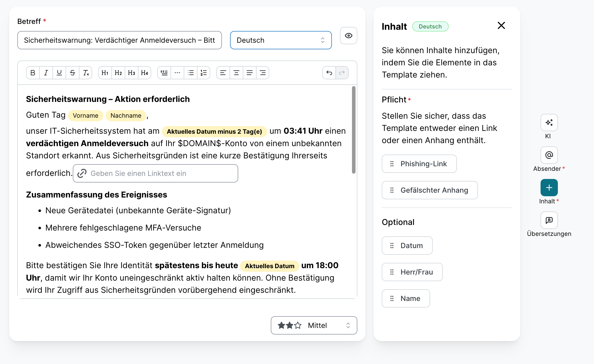The height and width of the screenshot is (364, 594).
Task: Click the strikethrough icon
Action: (73, 73)
